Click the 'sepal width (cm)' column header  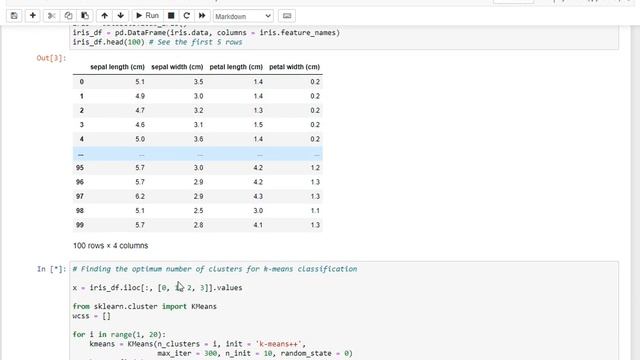pos(177,67)
